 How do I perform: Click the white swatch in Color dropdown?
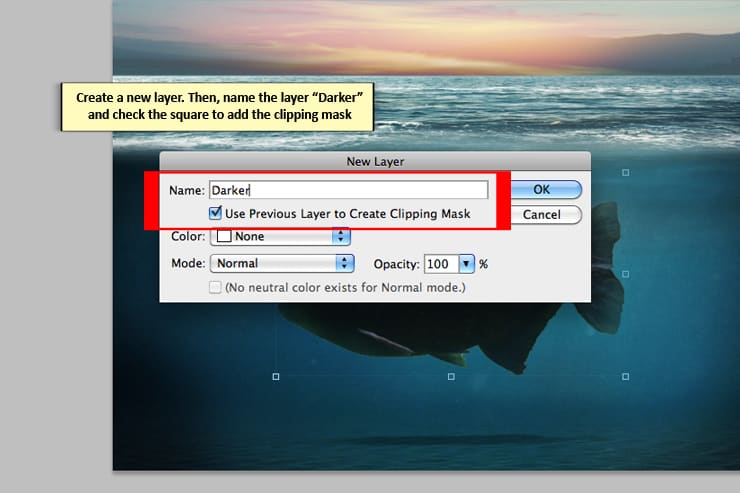223,237
